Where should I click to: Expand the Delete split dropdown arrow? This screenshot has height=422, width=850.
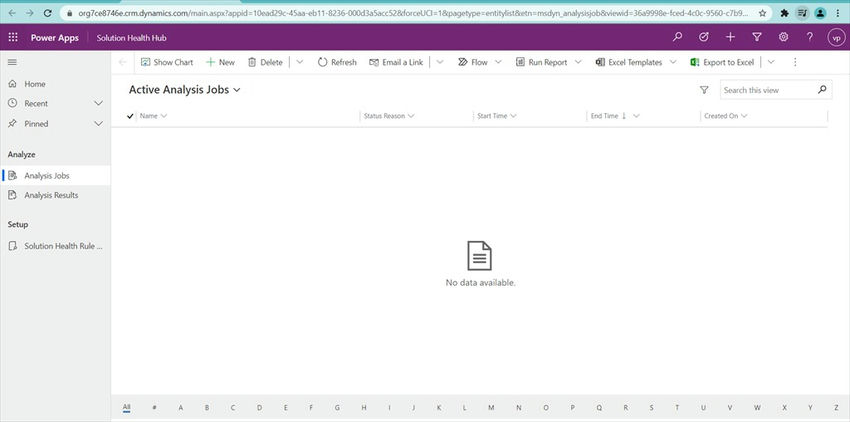tap(300, 62)
